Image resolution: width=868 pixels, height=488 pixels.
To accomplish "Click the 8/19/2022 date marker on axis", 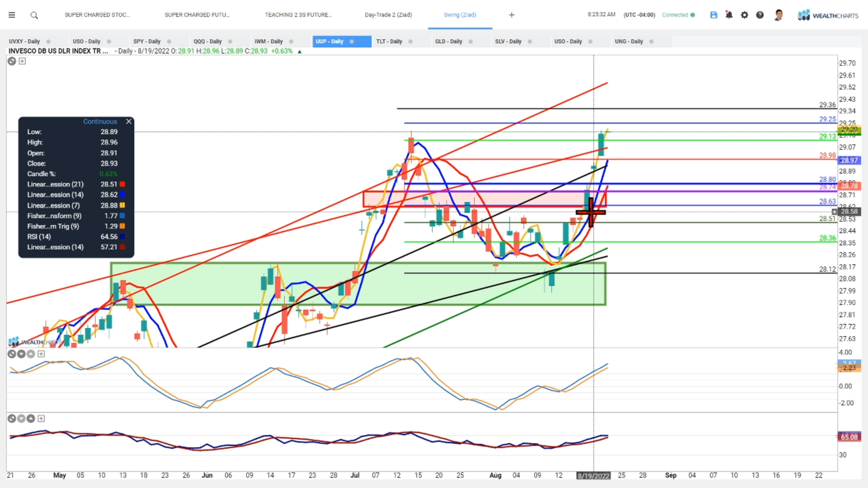I will pyautogui.click(x=594, y=476).
